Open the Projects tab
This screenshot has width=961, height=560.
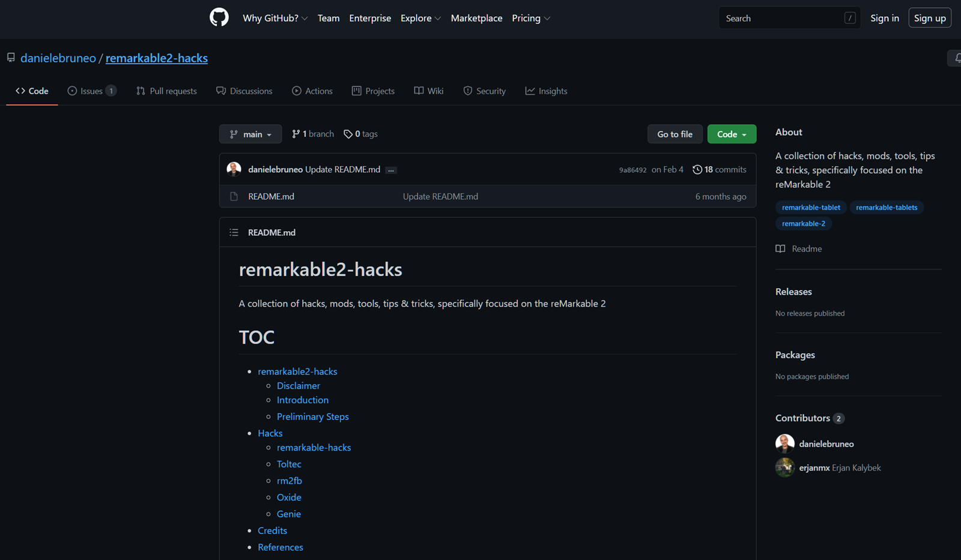click(x=373, y=91)
